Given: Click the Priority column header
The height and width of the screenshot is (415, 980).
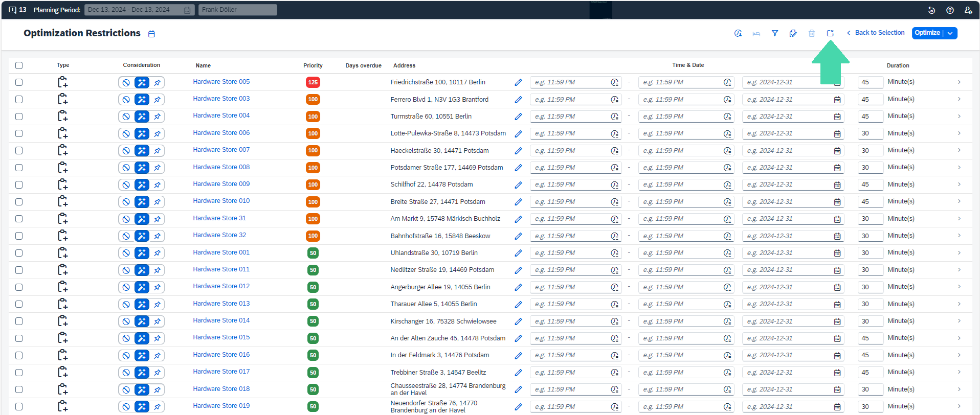Looking at the screenshot, I should (313, 65).
